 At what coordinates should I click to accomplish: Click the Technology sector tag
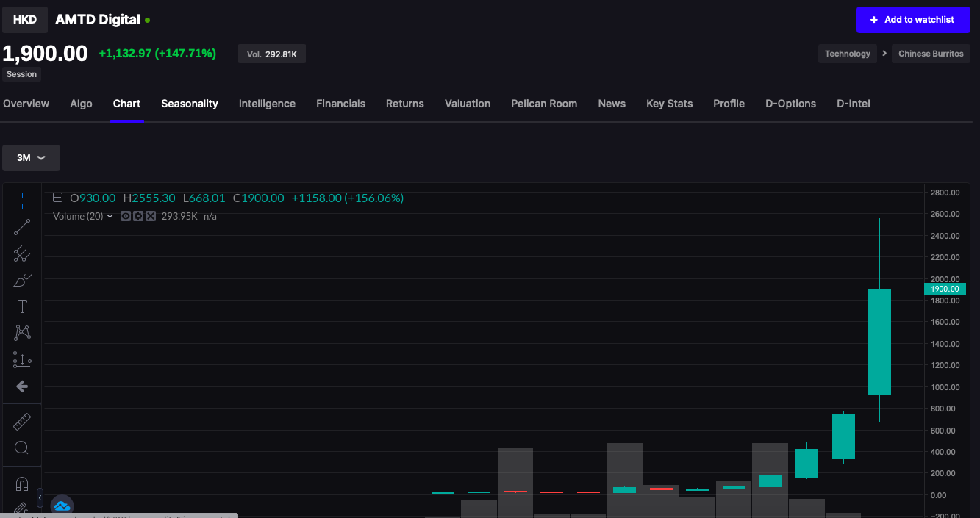click(x=848, y=54)
